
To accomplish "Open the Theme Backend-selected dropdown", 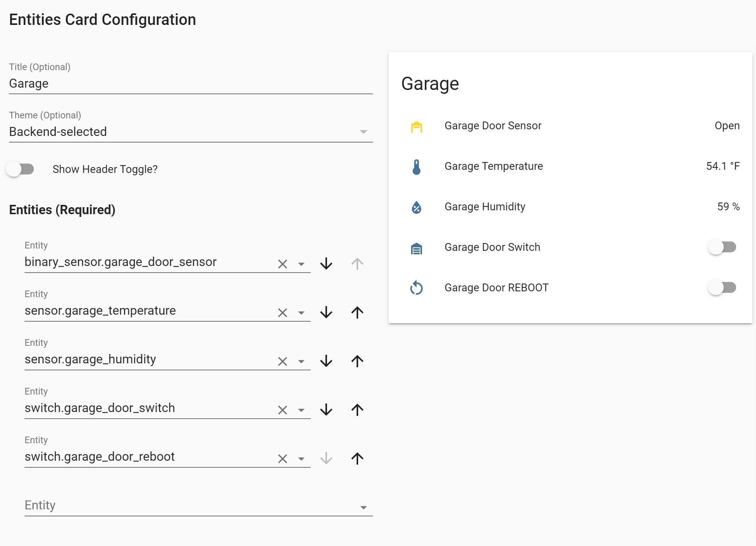I will (x=363, y=132).
